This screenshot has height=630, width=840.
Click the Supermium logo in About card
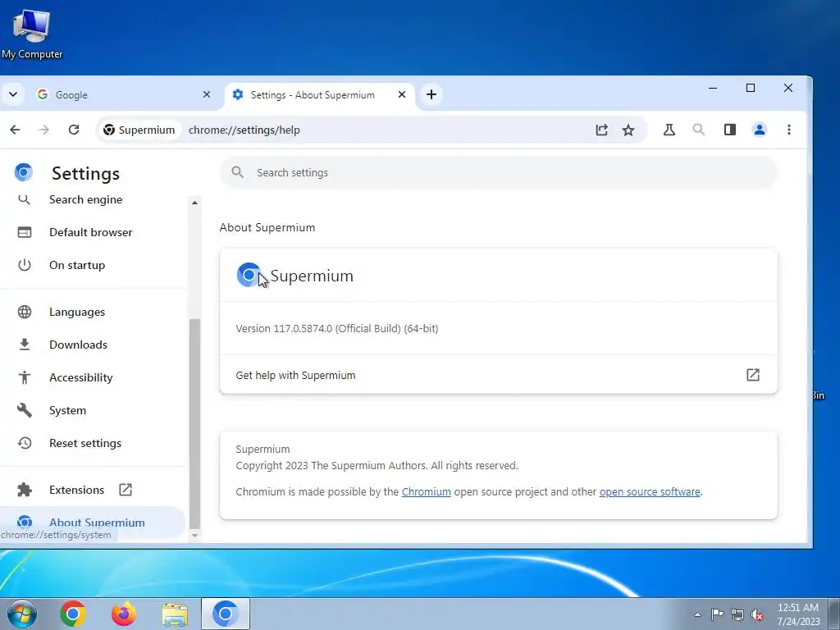pyautogui.click(x=249, y=275)
